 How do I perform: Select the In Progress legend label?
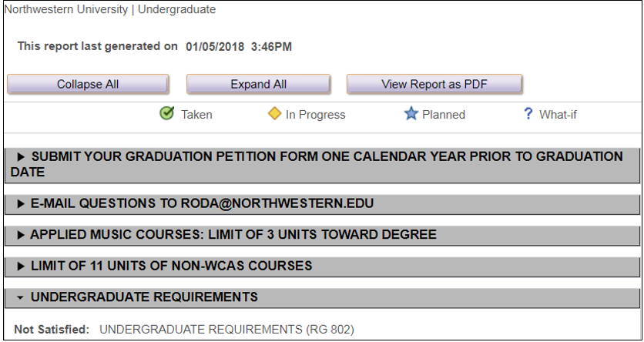(x=315, y=115)
